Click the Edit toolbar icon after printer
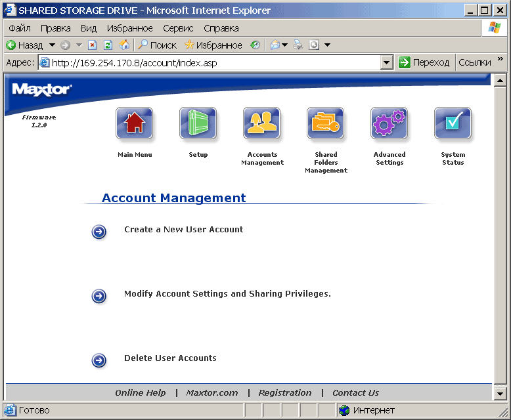511x420 pixels. (314, 45)
